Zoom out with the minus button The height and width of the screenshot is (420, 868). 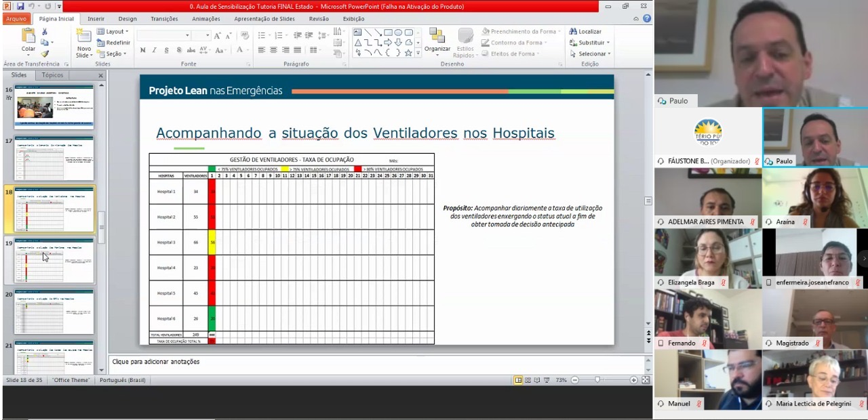pos(575,380)
